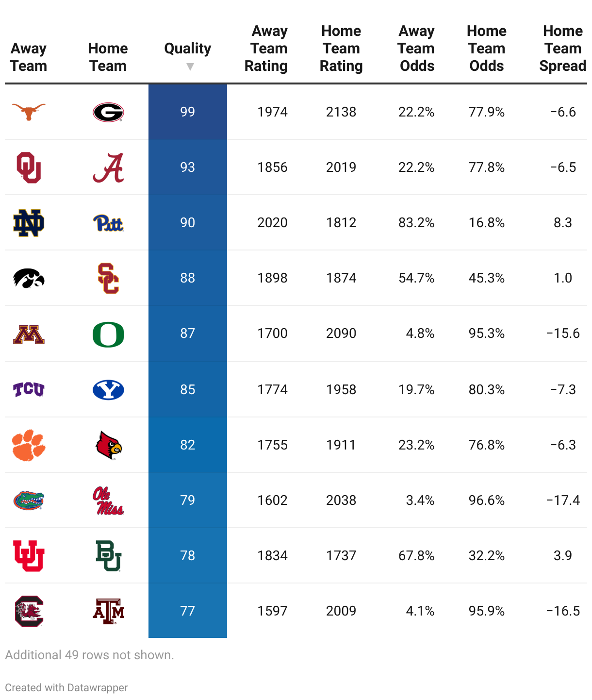
Task: Select the Oklahoma Sooners OU logo
Action: coord(29,167)
